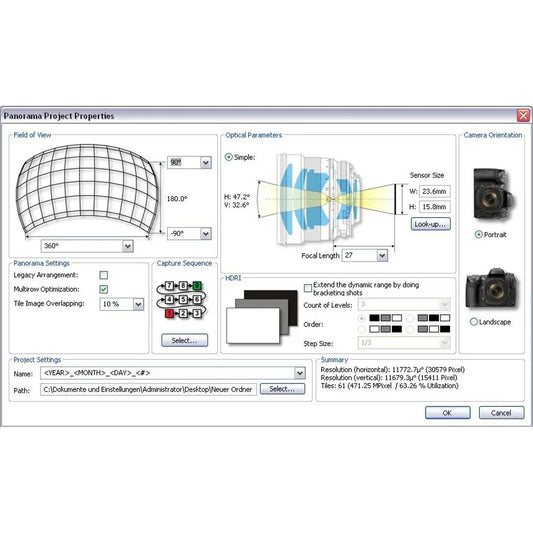This screenshot has height=533, width=533.
Task: Click the white front sheet in the HDRI image
Action: point(253,326)
